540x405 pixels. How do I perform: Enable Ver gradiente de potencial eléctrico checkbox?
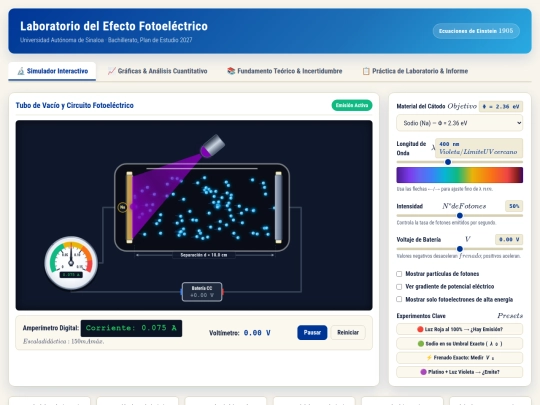399,287
